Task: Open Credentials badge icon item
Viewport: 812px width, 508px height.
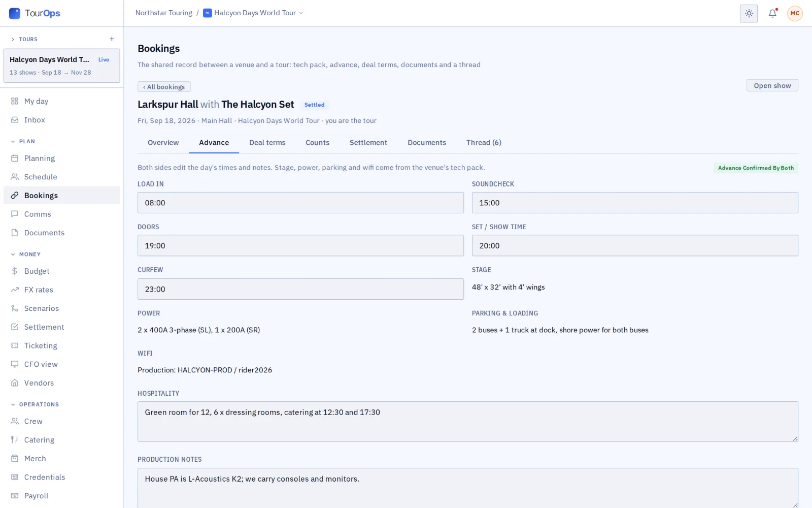Action: coord(15,478)
